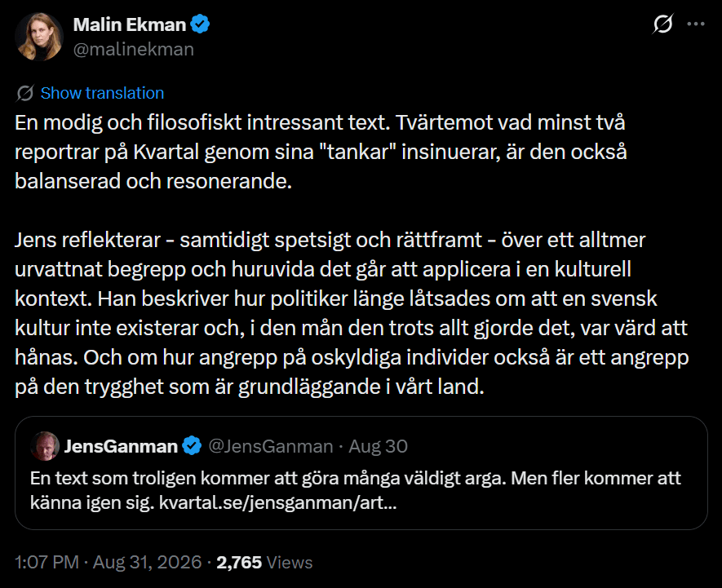Click JensGanman's verified badge
Screen dimensions: 722x588
click(x=192, y=446)
